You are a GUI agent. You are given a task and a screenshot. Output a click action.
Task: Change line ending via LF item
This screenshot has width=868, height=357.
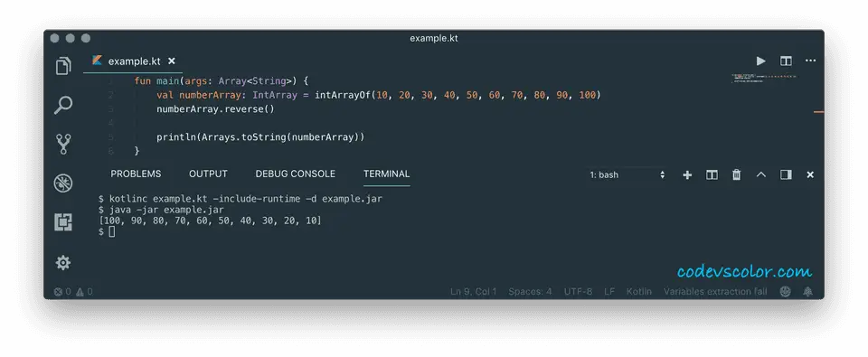pos(609,292)
